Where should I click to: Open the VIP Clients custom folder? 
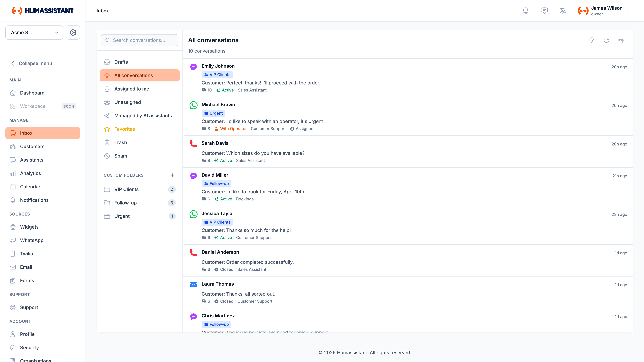click(x=126, y=189)
